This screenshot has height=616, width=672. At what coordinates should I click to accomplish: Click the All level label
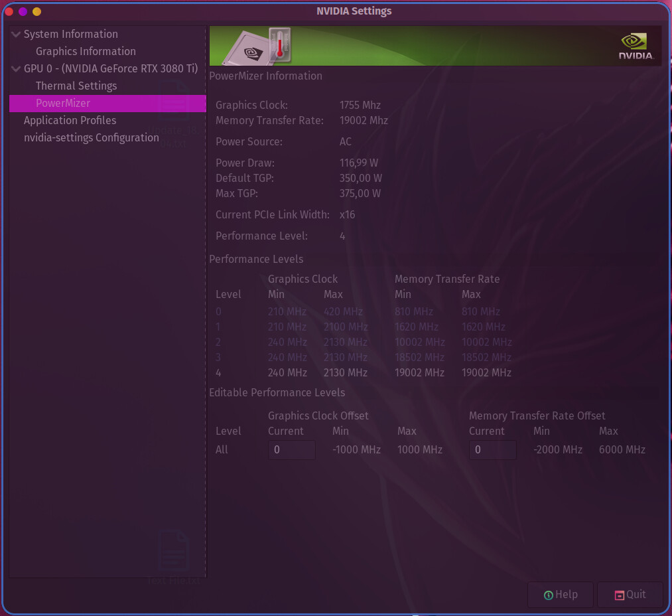click(222, 450)
